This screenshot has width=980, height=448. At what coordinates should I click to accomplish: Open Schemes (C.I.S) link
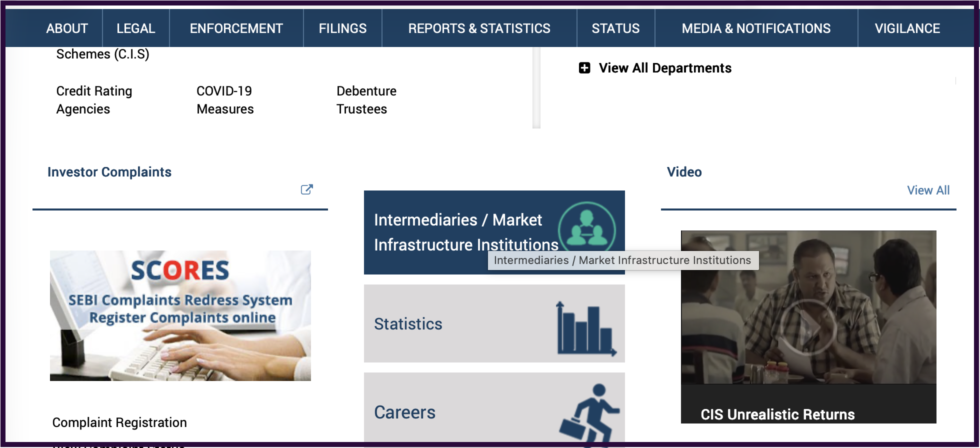[x=103, y=54]
